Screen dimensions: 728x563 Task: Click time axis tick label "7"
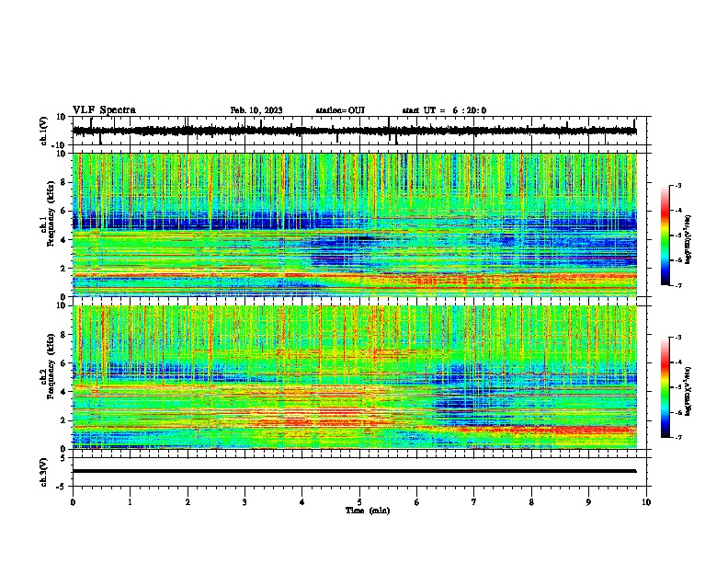point(474,502)
